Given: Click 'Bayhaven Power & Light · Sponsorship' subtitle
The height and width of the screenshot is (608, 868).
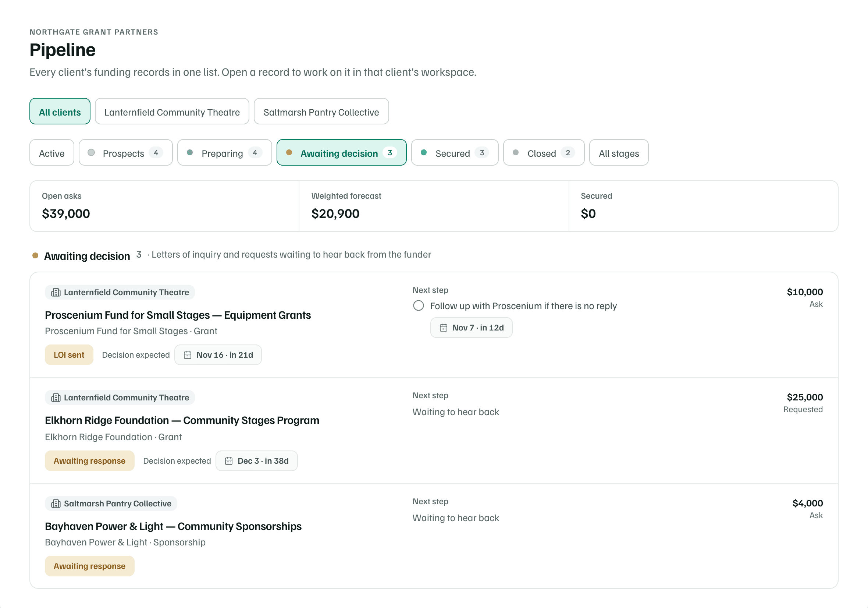Looking at the screenshot, I should point(125,542).
